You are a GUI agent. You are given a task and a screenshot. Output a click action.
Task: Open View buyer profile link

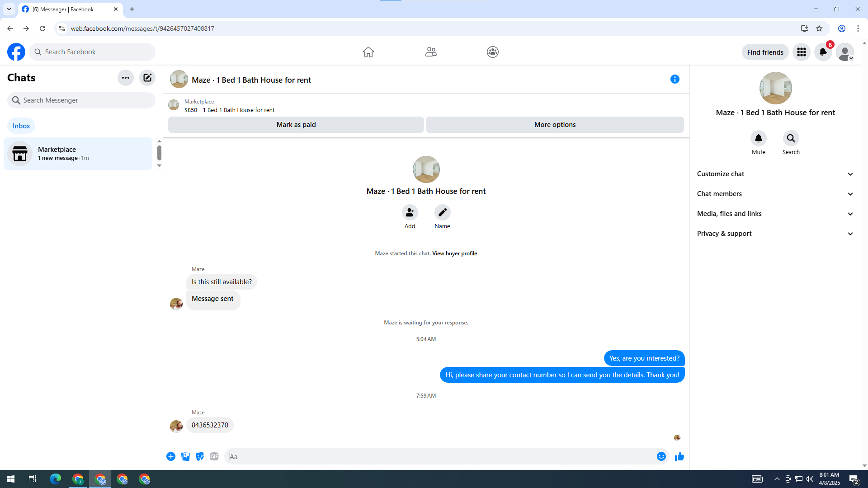coord(454,253)
